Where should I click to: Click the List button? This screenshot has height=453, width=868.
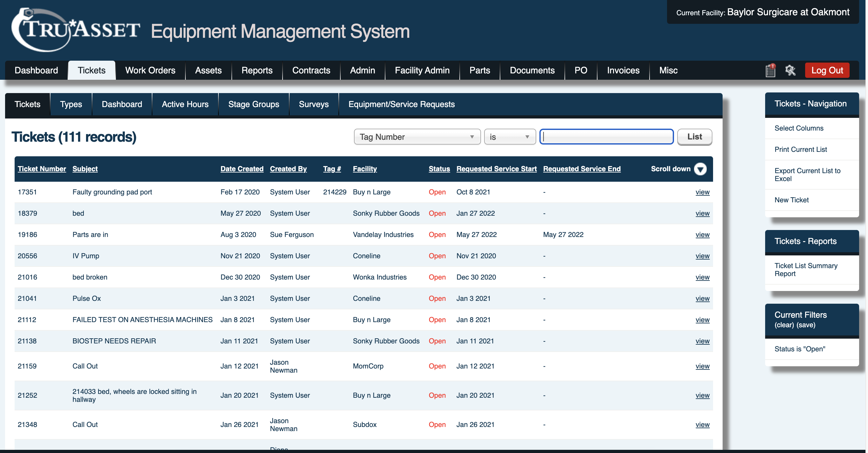[x=694, y=137]
